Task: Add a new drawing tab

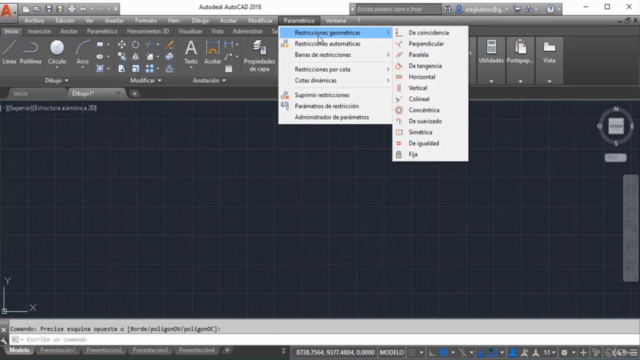Action: pyautogui.click(x=134, y=93)
